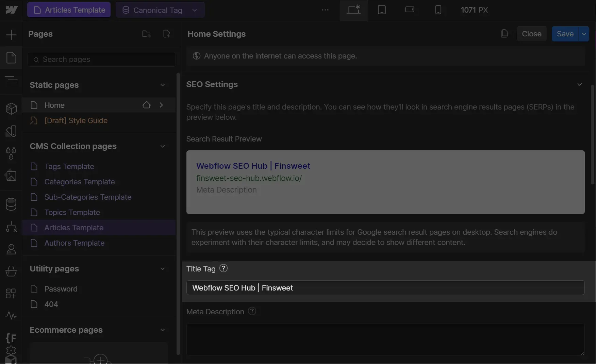Select the Home page row

coord(99,105)
